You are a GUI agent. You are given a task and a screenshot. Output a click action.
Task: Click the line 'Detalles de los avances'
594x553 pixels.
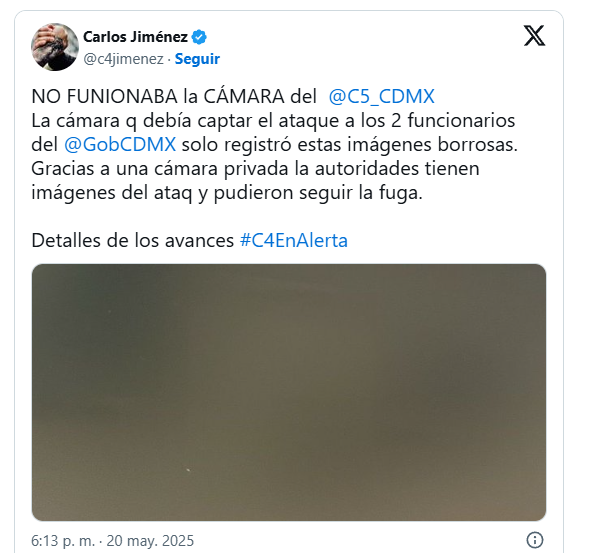click(x=133, y=241)
